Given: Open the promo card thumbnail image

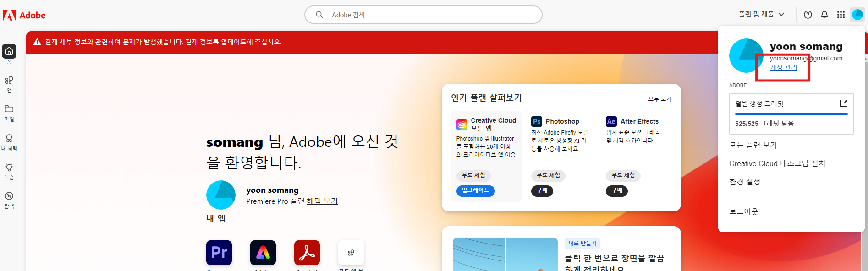Looking at the screenshot, I should pyautogui.click(x=505, y=254).
